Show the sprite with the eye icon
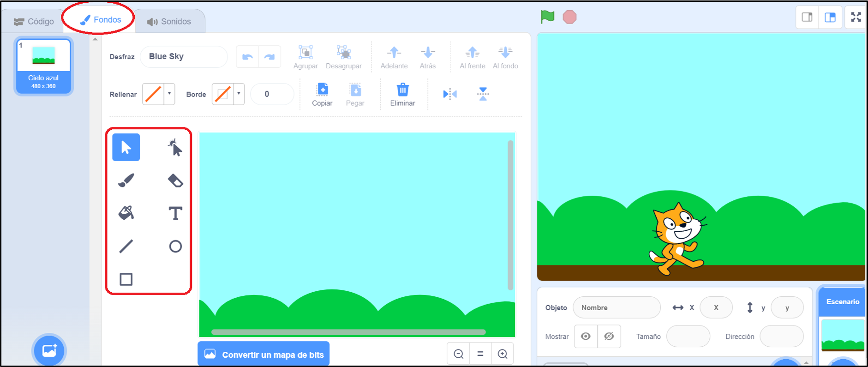The image size is (868, 367). (586, 336)
